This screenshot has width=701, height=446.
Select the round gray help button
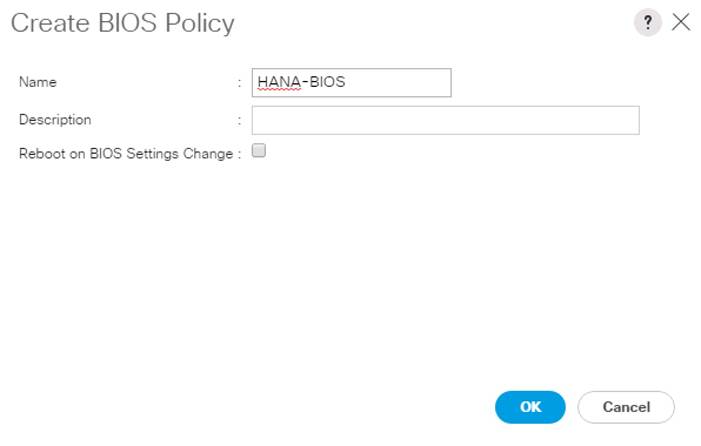tap(647, 22)
